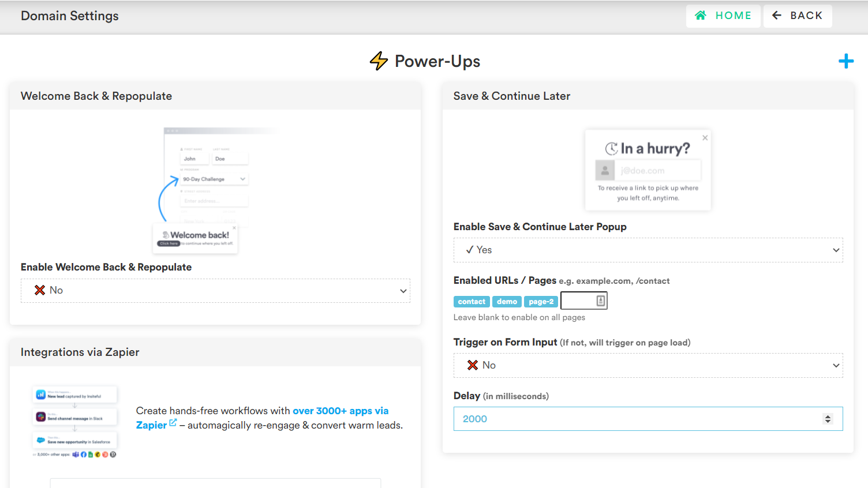Click the external link icon beside Zapier

coord(173,423)
